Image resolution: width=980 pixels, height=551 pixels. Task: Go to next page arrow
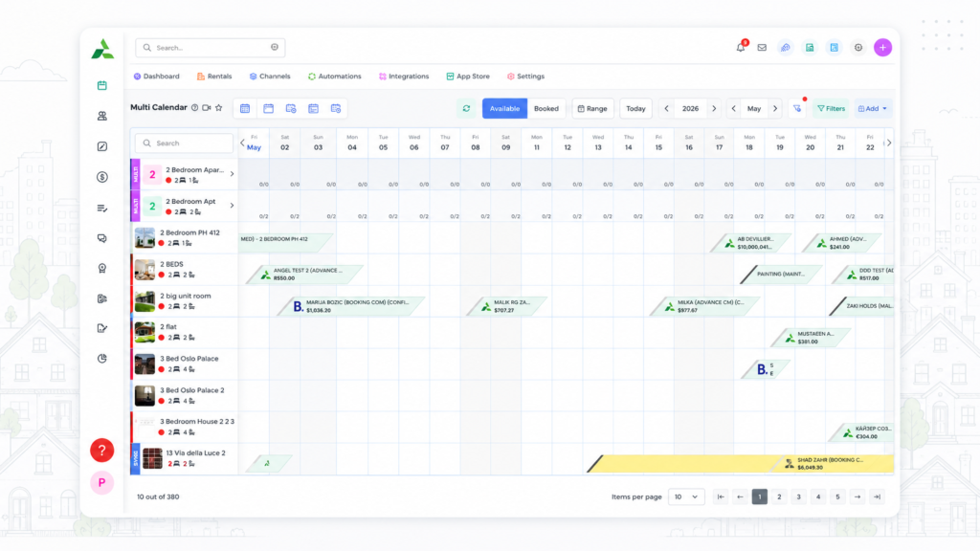[857, 497]
